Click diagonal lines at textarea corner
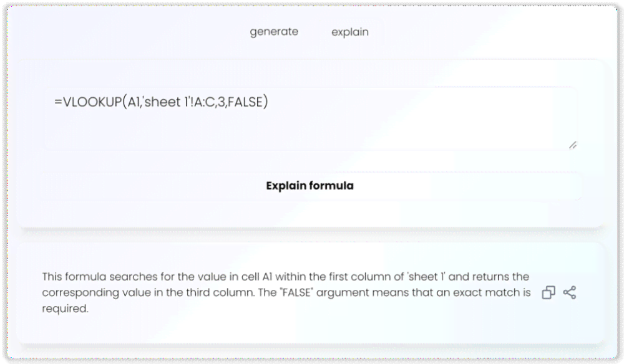Screen dimensions: 624x364 pyautogui.click(x=573, y=145)
